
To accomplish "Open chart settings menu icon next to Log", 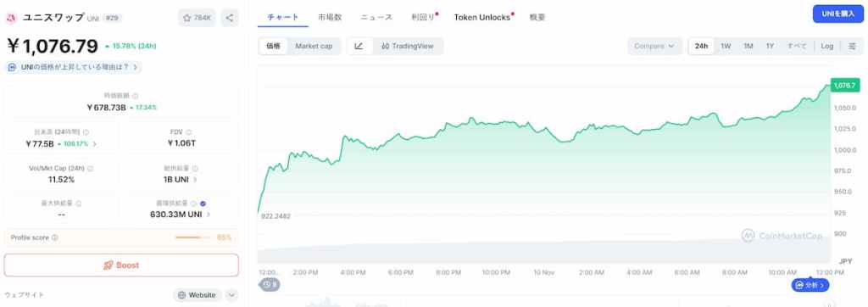I will tap(852, 46).
